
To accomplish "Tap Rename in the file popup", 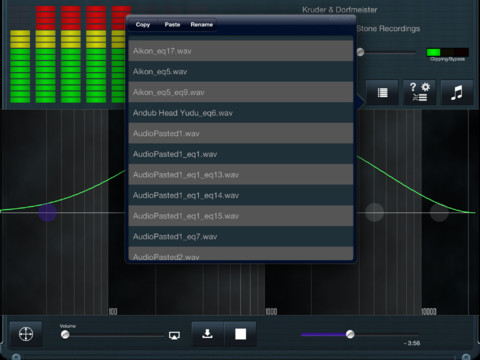I will tap(201, 24).
